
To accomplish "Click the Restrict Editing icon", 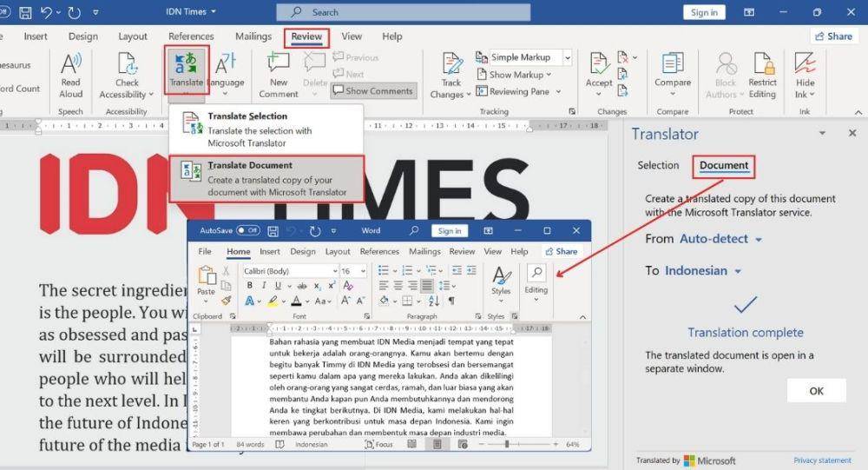I will coord(763,63).
